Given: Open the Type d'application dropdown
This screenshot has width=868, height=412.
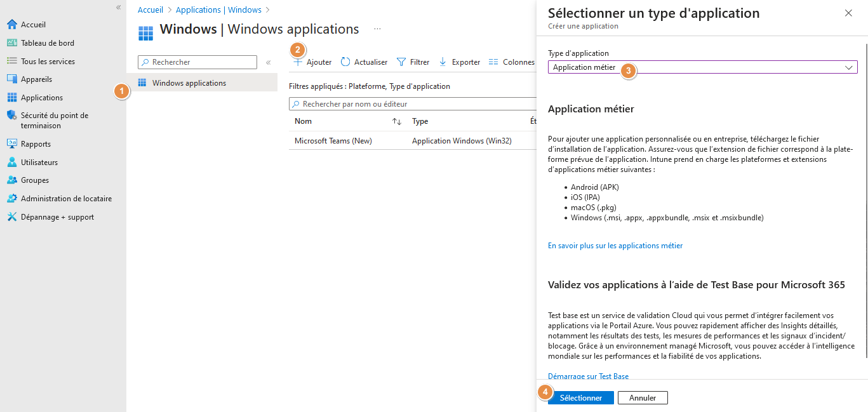Looking at the screenshot, I should pos(702,67).
